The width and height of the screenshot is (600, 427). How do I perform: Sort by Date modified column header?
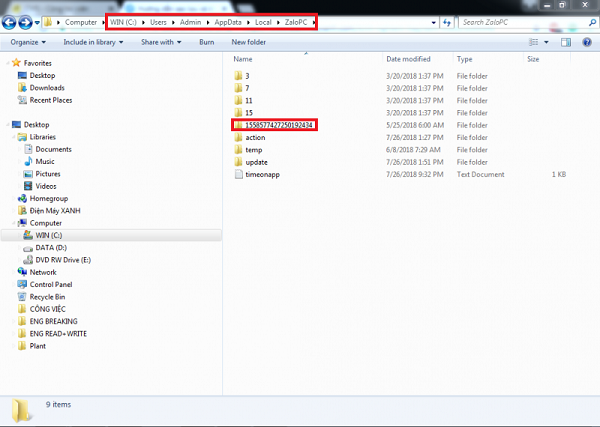point(408,59)
